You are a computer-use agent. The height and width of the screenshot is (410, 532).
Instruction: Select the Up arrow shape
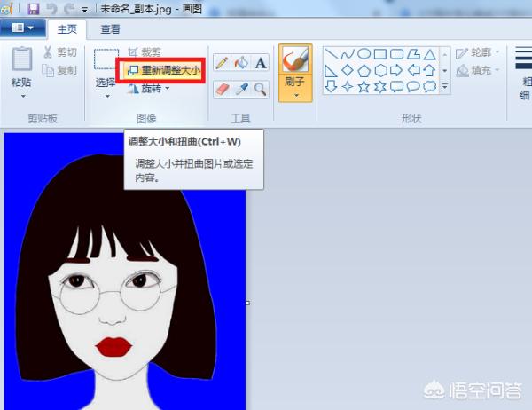[429, 70]
